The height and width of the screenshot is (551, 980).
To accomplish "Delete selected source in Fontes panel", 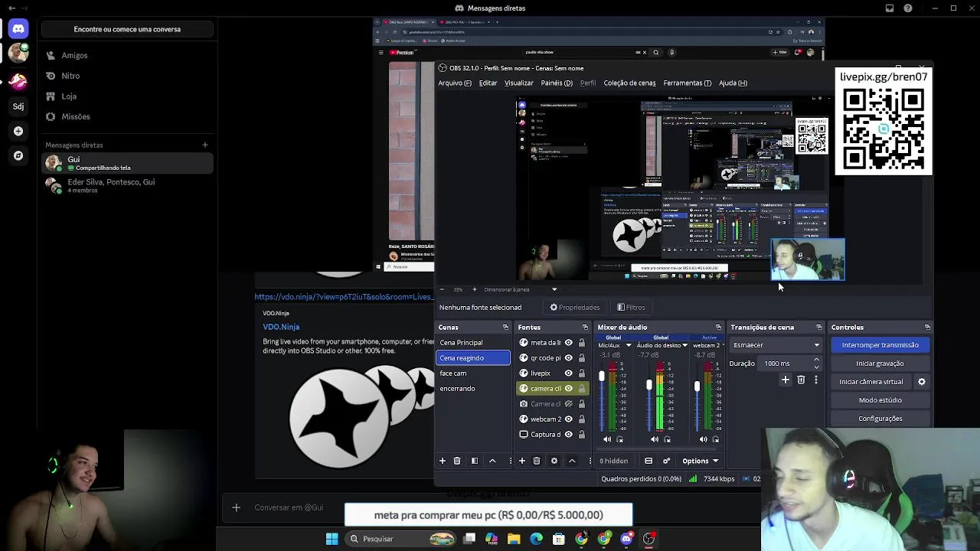I will point(537,461).
